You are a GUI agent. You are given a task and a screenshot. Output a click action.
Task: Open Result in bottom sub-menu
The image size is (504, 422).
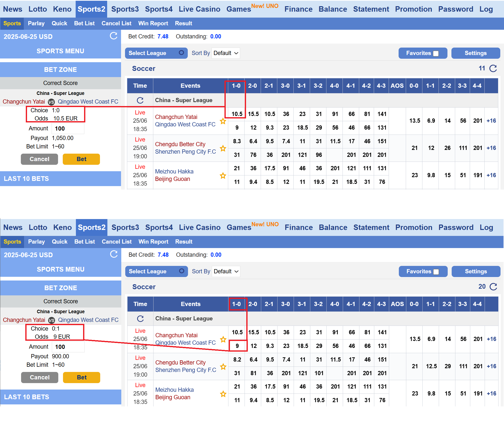pyautogui.click(x=184, y=242)
